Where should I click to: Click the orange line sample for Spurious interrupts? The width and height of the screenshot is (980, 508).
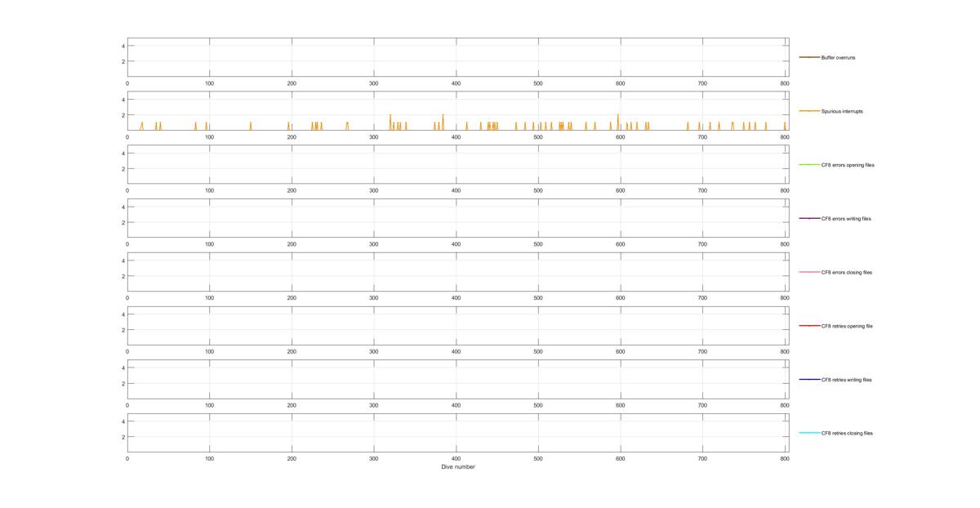click(809, 111)
